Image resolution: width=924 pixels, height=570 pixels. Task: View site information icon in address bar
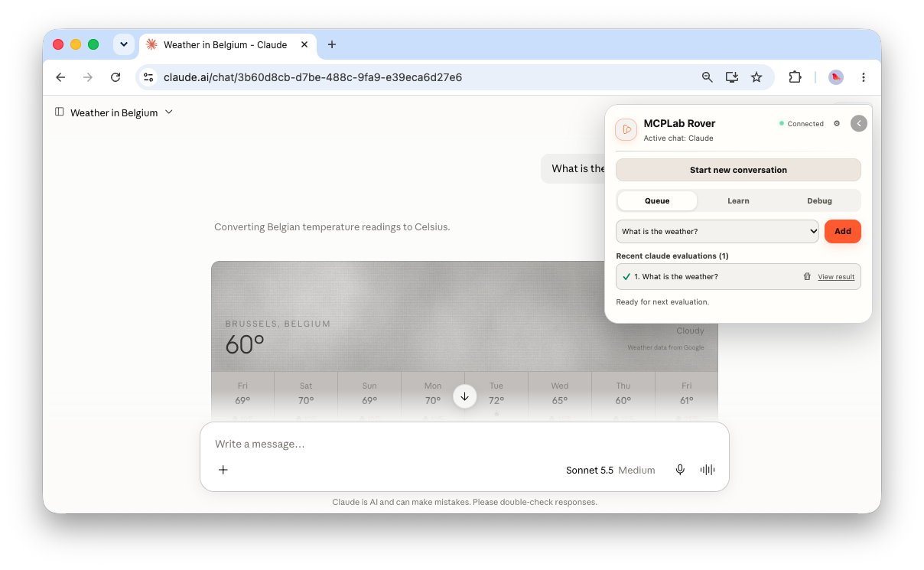click(x=149, y=77)
